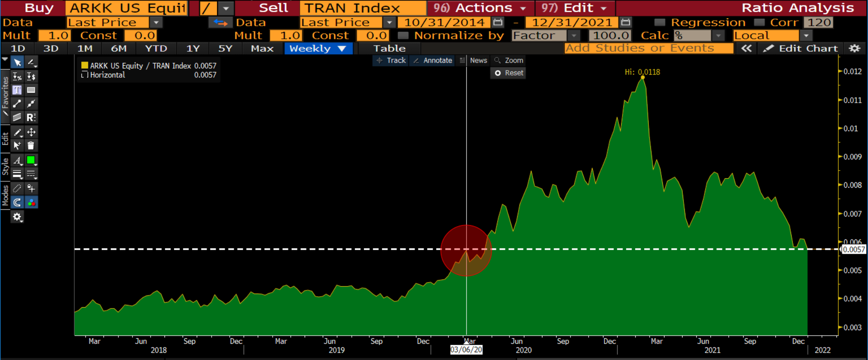Enable the Regression checkbox
868x360 pixels.
coord(660,22)
